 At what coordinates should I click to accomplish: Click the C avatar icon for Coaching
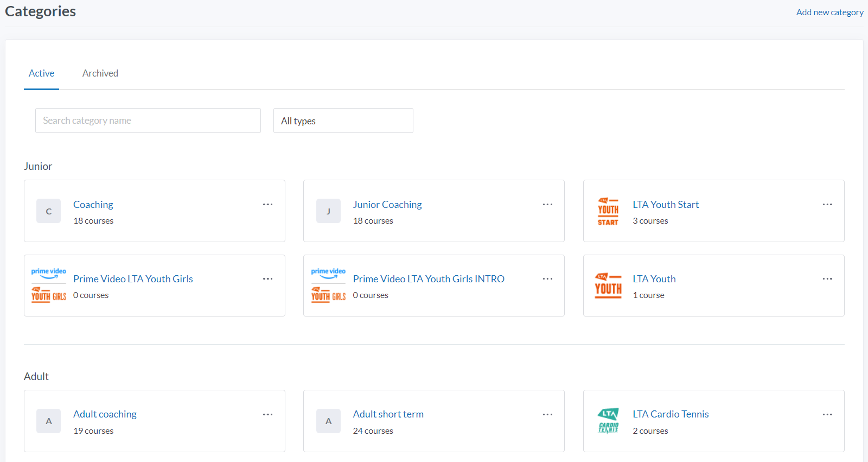point(48,211)
